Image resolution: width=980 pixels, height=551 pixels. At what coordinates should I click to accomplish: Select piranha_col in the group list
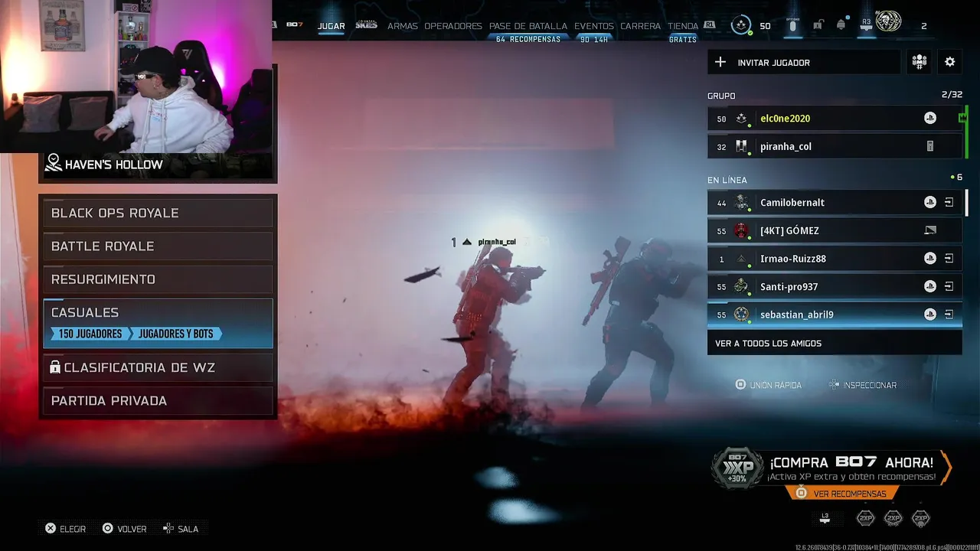835,146
